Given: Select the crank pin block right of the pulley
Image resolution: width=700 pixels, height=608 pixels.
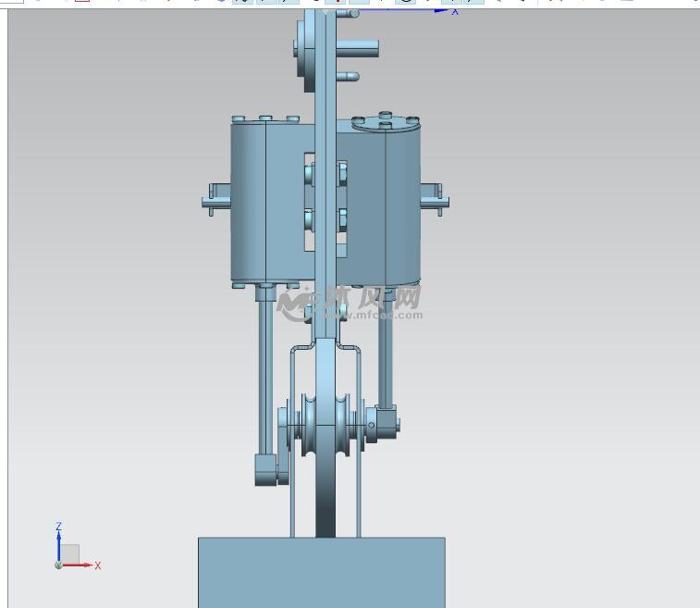Looking at the screenshot, I should (x=384, y=423).
